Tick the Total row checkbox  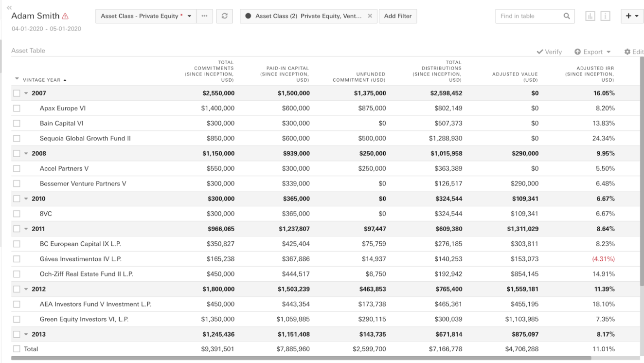point(17,349)
